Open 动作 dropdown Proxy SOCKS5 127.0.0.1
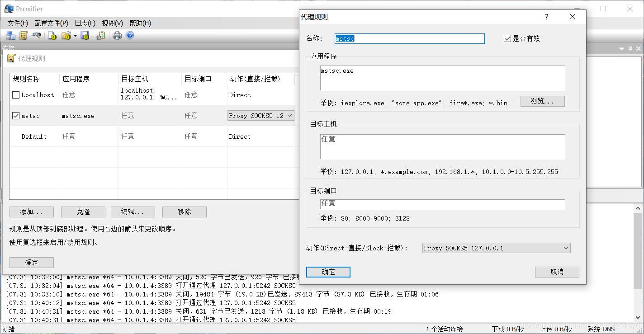The height and width of the screenshot is (334, 644). coord(496,248)
